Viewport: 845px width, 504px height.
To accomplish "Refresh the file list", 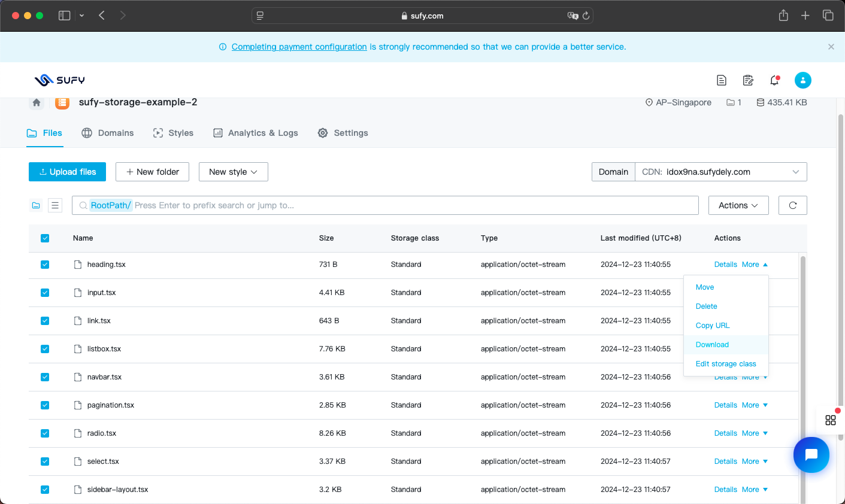I will 793,205.
